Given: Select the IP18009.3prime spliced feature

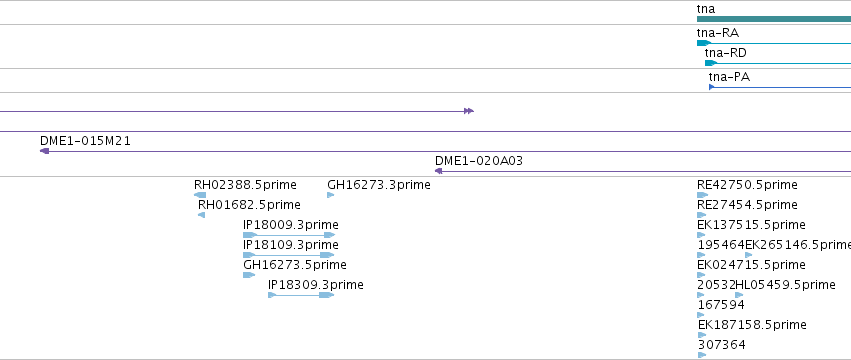Looking at the screenshot, I should click(289, 235).
